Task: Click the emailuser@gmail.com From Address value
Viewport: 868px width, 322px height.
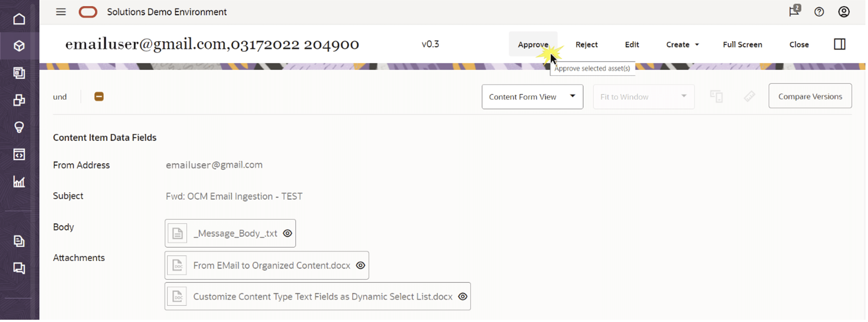Action: coord(214,165)
